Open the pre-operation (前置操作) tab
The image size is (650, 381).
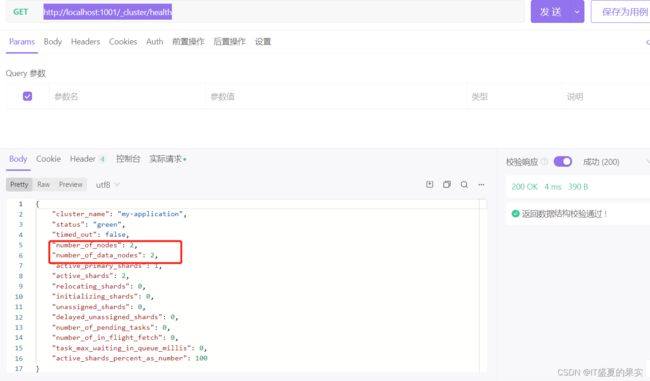[x=188, y=41]
